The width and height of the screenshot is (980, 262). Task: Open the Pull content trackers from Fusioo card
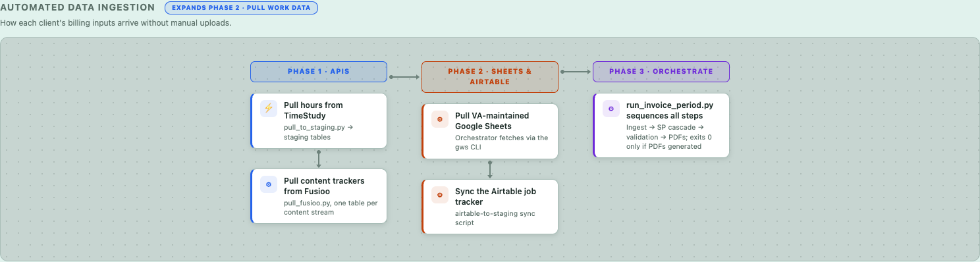coord(319,196)
